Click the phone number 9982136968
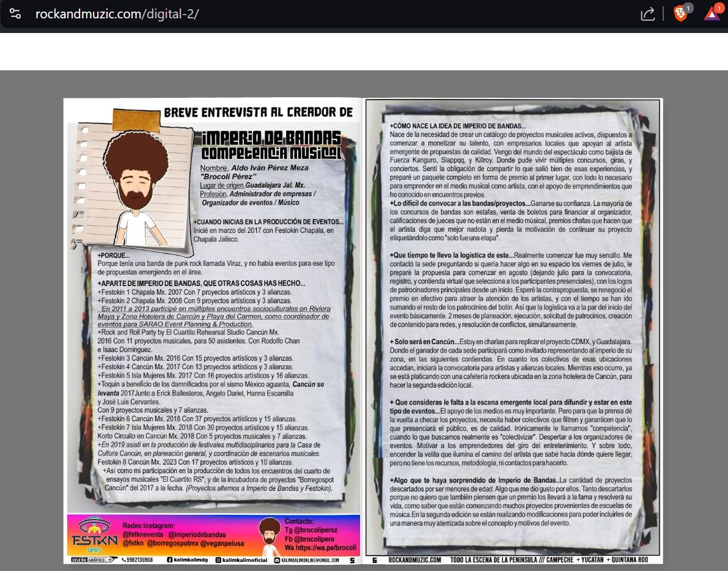Image resolution: width=728 pixels, height=571 pixels. coord(140,560)
